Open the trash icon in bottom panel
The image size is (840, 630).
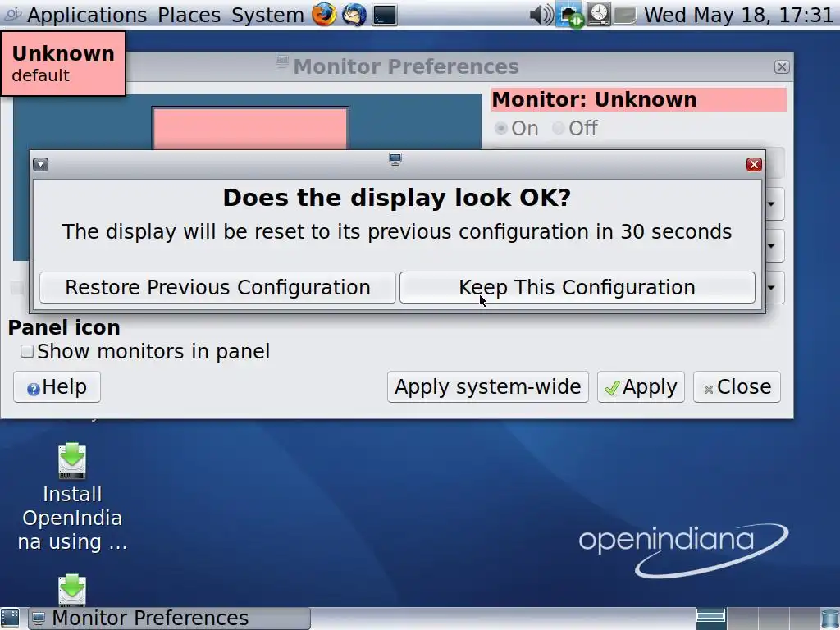829,619
